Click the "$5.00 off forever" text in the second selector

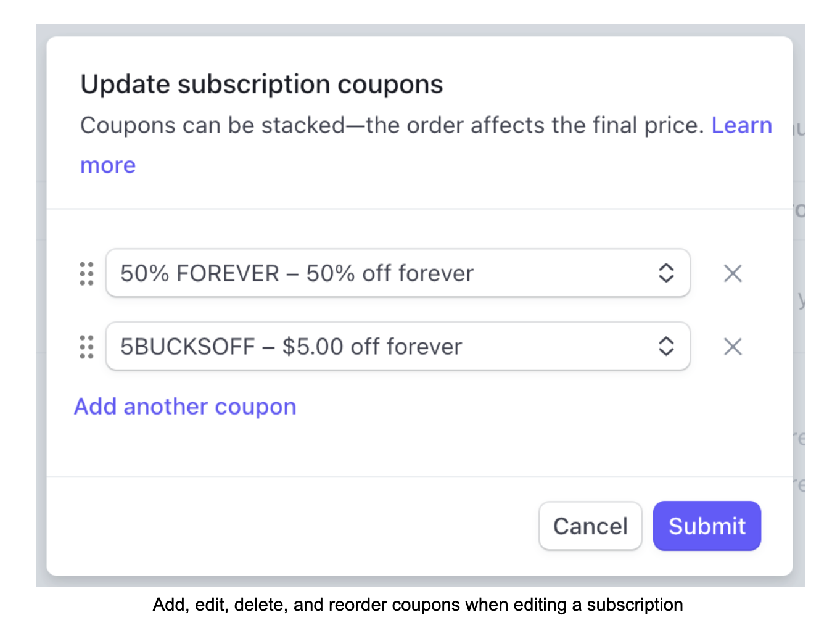[372, 347]
